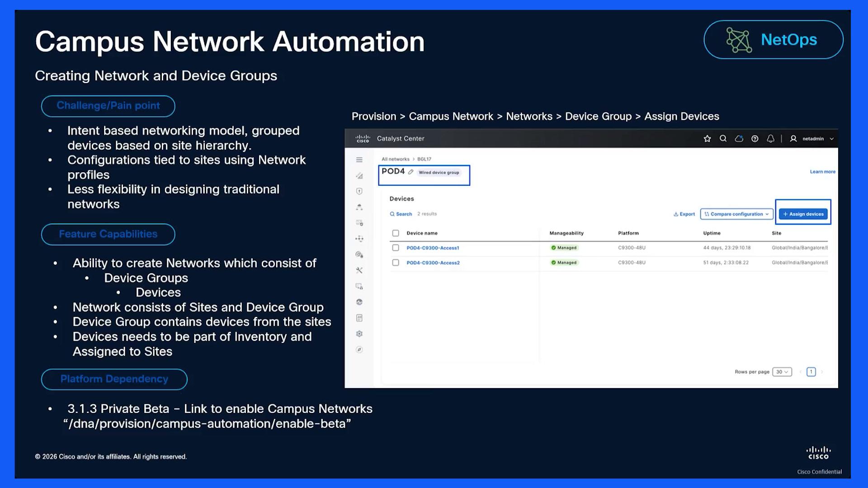
Task: Open the Compare configuration dropdown
Action: pos(736,214)
